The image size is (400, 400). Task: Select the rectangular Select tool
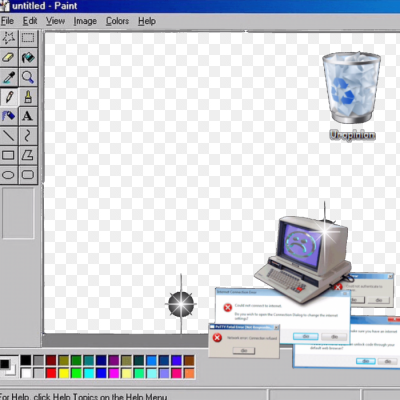[x=28, y=38]
